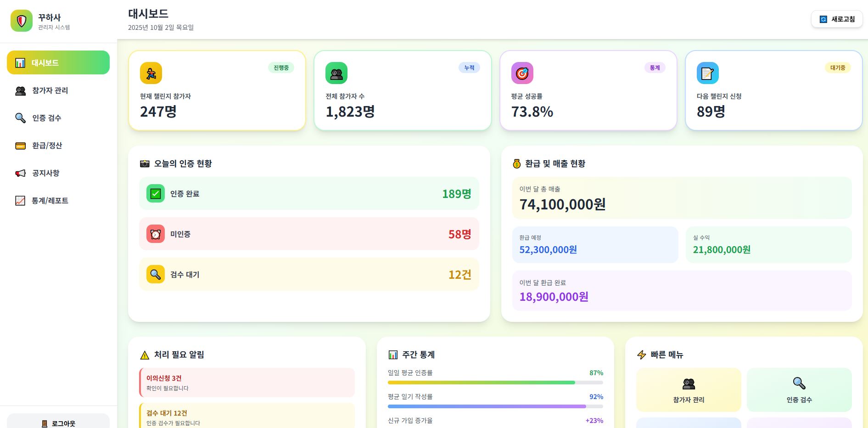Open the 이의신청 3건 alert
The width and height of the screenshot is (868, 428).
pos(247,383)
